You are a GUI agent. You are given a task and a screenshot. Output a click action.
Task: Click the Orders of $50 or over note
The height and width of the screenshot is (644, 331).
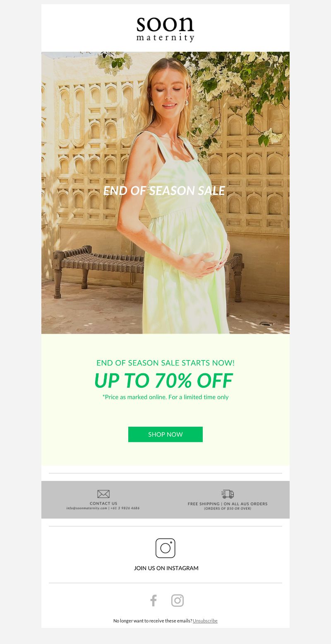pyautogui.click(x=228, y=508)
